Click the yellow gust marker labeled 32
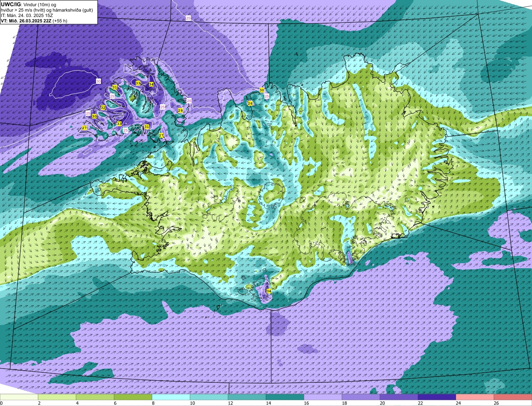Image resolution: width=532 pixels, height=406 pixels. click(x=103, y=108)
